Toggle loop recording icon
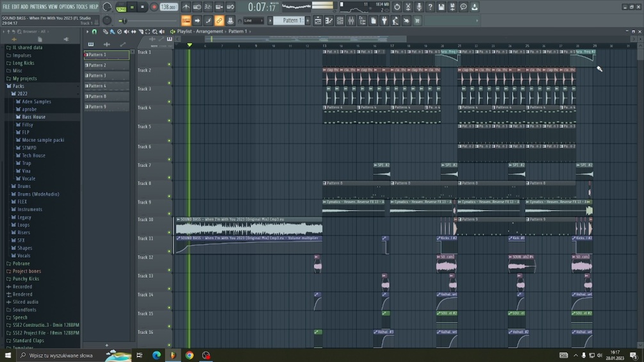644x362 pixels. (x=231, y=7)
